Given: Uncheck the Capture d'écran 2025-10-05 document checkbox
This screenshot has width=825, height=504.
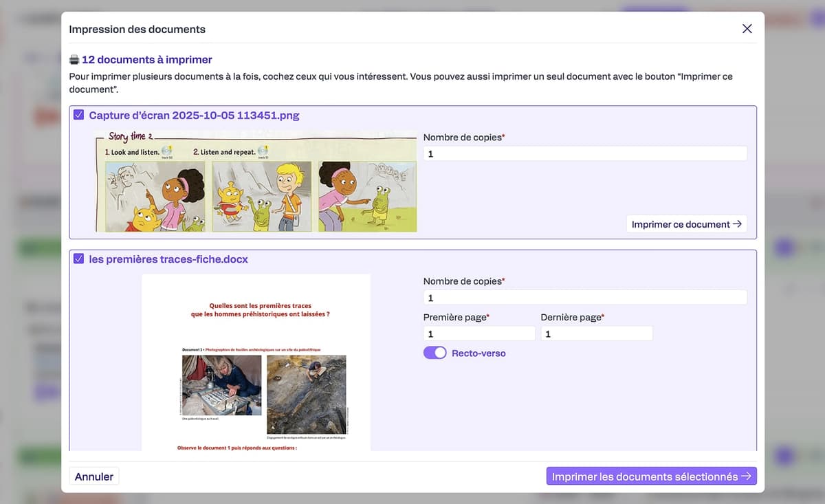Looking at the screenshot, I should [78, 116].
